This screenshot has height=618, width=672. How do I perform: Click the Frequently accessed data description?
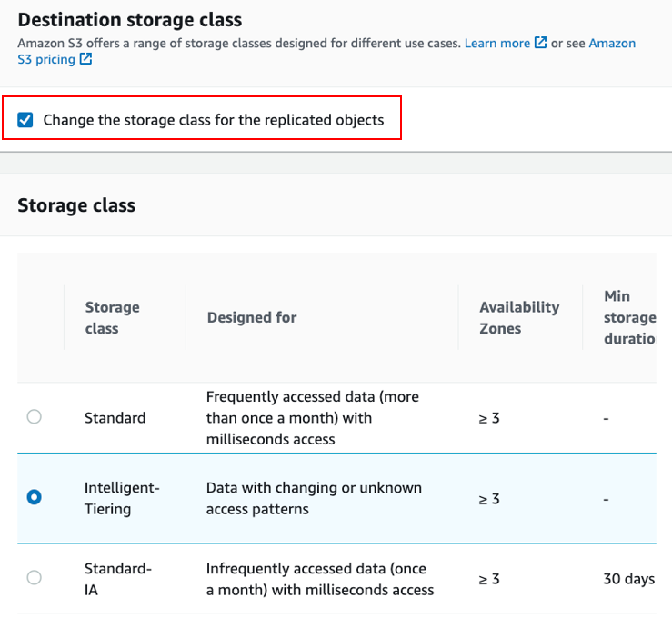pos(312,418)
